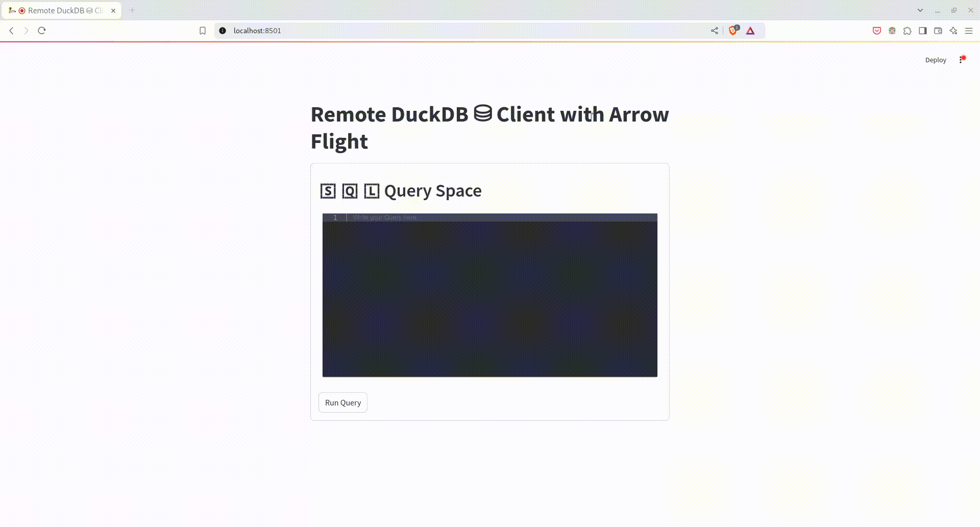The height and width of the screenshot is (527, 980).
Task: Go back to the previous page
Action: (x=11, y=31)
